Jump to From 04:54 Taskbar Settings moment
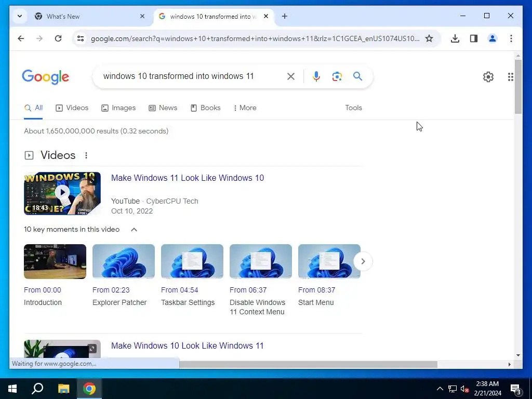Image resolution: width=532 pixels, height=399 pixels. point(179,290)
